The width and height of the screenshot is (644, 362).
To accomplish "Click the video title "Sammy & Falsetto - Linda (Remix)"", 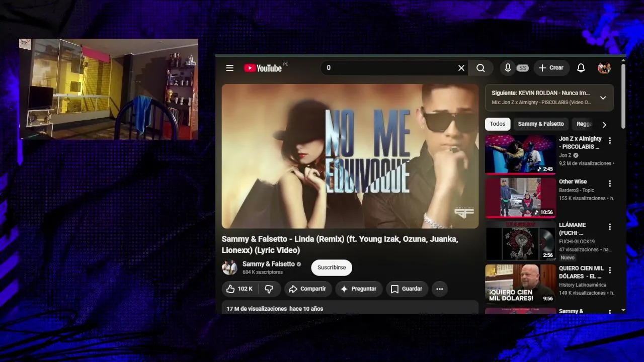I will pyautogui.click(x=340, y=245).
